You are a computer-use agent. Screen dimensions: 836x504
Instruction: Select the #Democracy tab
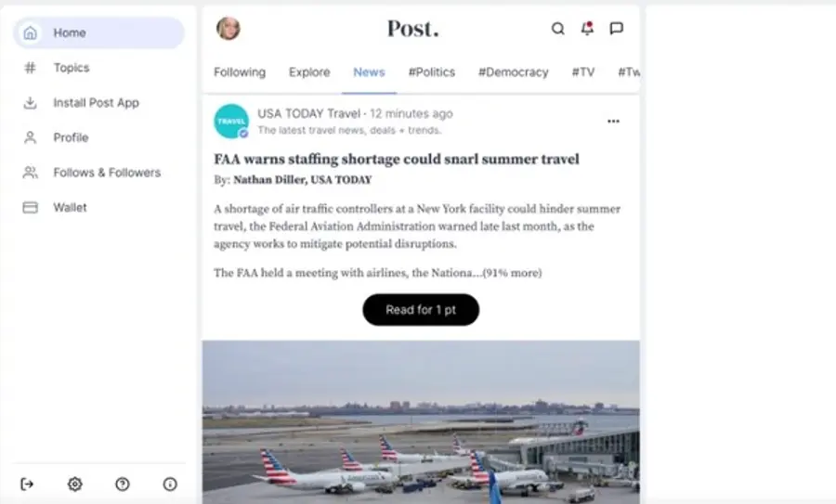click(x=514, y=72)
